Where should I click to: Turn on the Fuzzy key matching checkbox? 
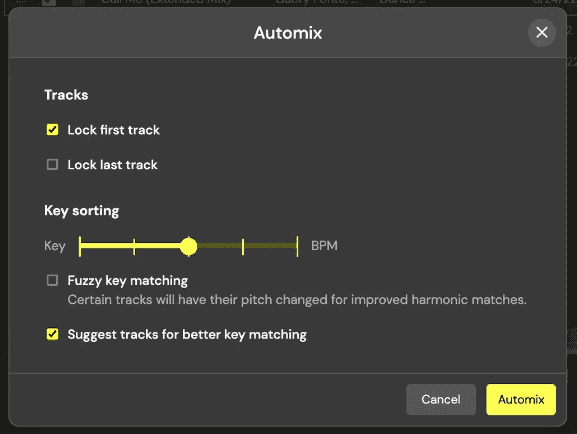[x=52, y=280]
